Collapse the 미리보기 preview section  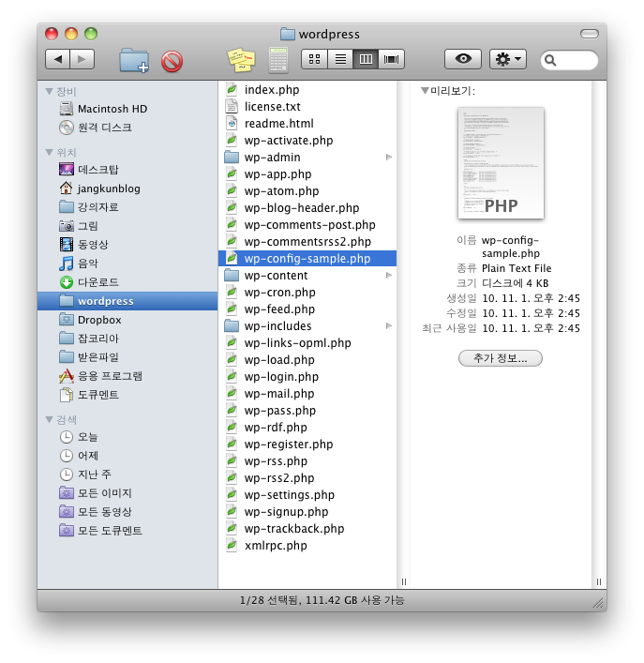coord(425,90)
